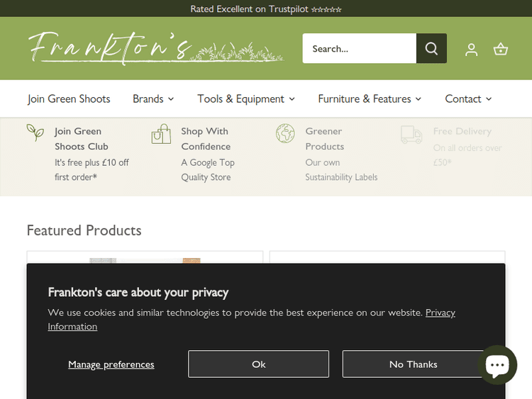Expand the Brands dropdown menu
The image size is (532, 399).
(153, 99)
